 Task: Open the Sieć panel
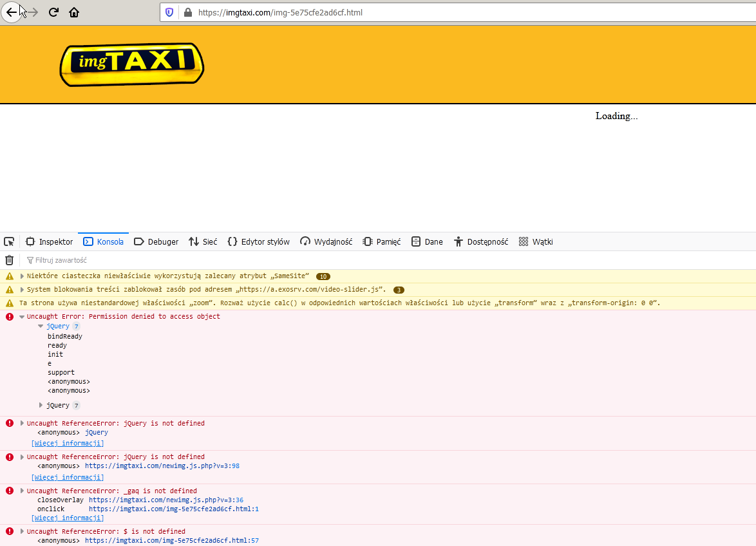point(203,241)
